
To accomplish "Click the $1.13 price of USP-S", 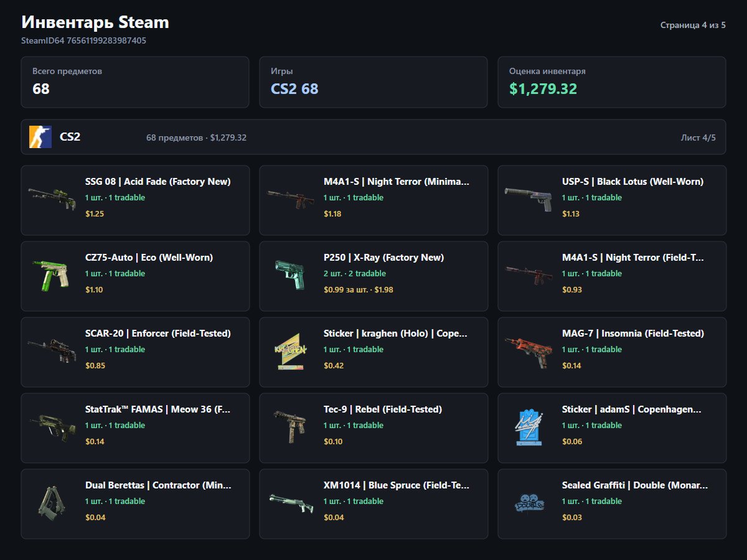I will [x=571, y=214].
